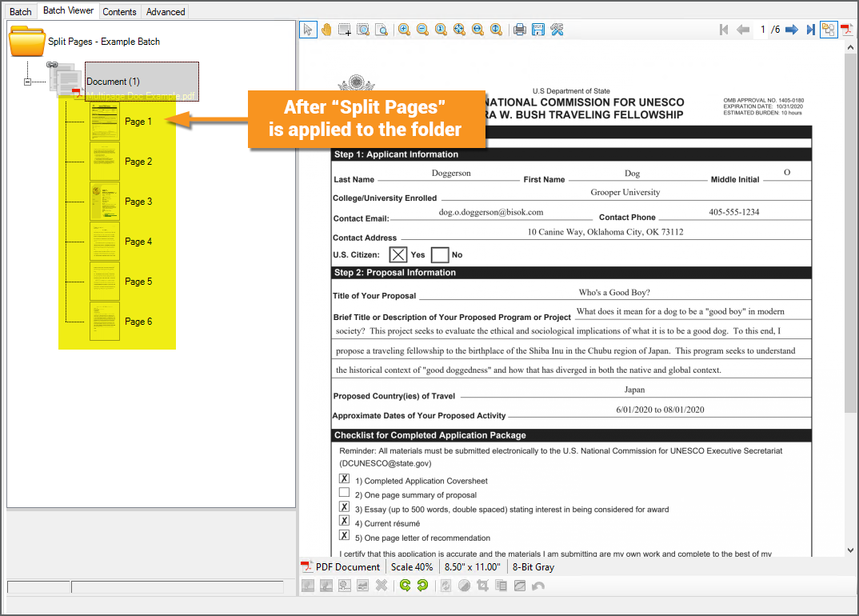859x616 pixels.
Task: Fit document to height
Action: click(x=497, y=30)
